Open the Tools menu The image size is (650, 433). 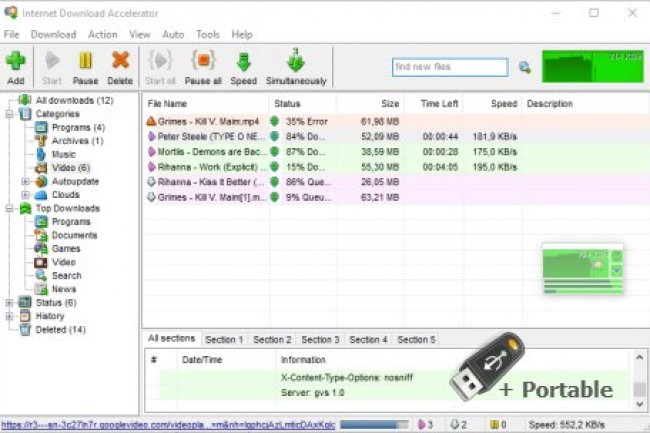(208, 34)
